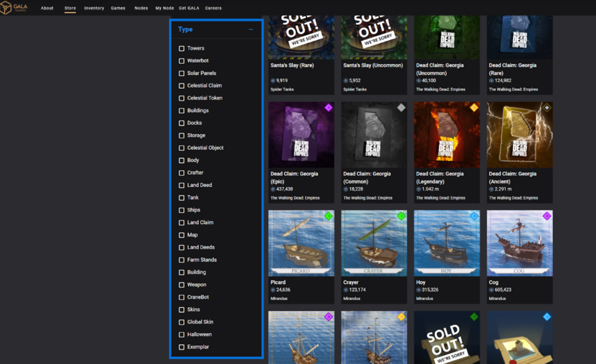Click the Gala Games logo
596x364 pixels.
[x=14, y=8]
